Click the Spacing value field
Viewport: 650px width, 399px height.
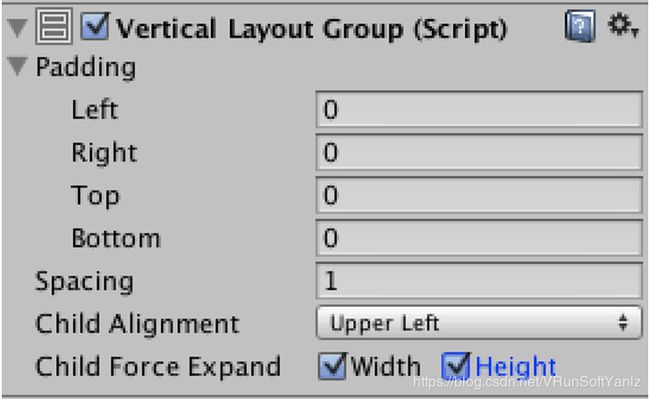(x=479, y=281)
